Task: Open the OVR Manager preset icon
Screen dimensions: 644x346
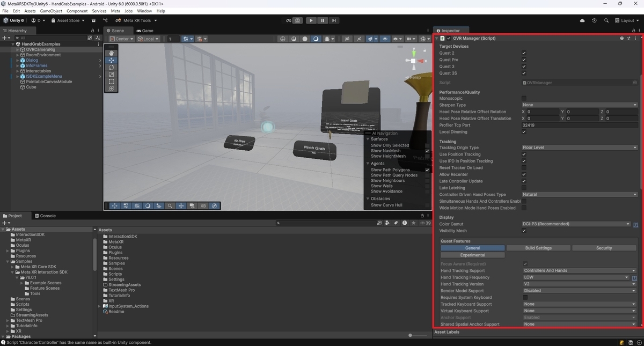Action: tap(629, 38)
